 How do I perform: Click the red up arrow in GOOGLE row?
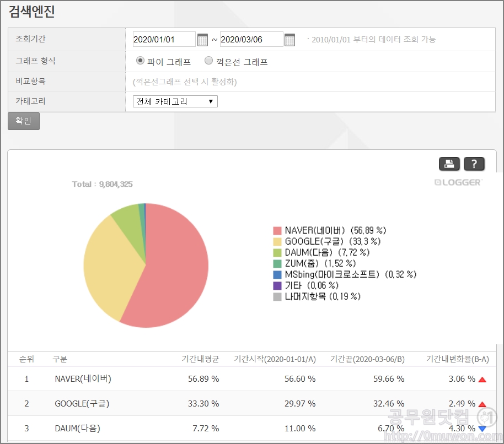click(482, 404)
